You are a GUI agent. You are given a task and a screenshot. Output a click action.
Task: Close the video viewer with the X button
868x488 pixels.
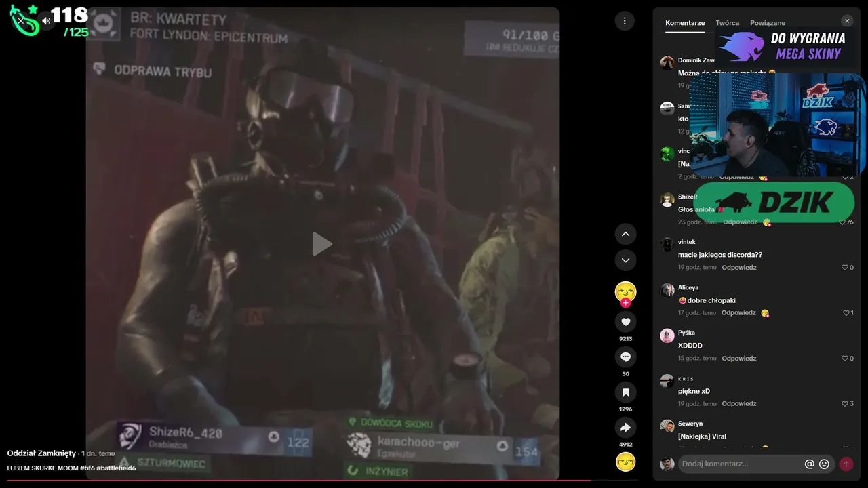point(20,21)
